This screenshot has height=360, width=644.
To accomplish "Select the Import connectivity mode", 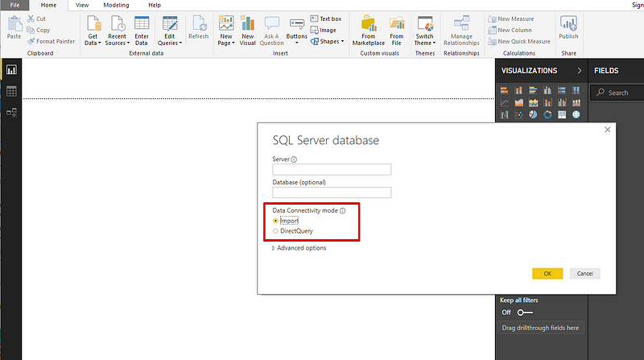I will click(275, 221).
